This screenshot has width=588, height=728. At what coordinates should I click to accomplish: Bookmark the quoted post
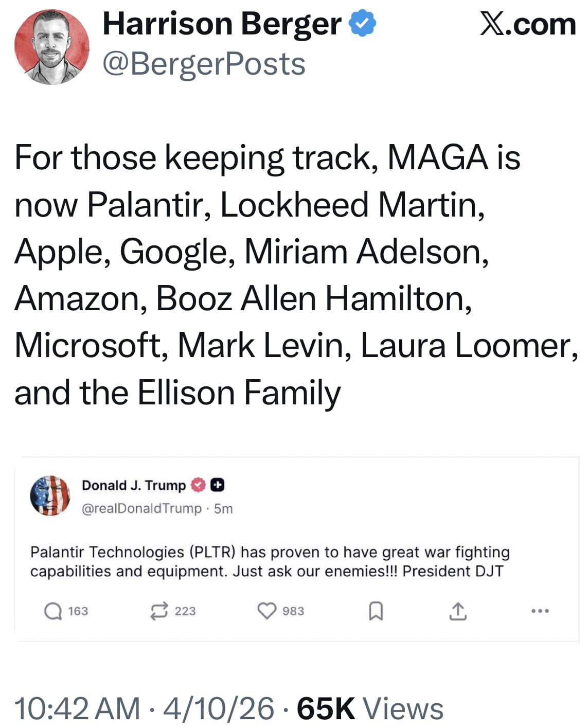[376, 611]
